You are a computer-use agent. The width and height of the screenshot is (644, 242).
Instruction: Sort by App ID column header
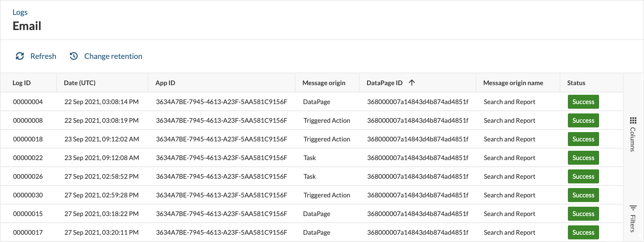point(165,83)
